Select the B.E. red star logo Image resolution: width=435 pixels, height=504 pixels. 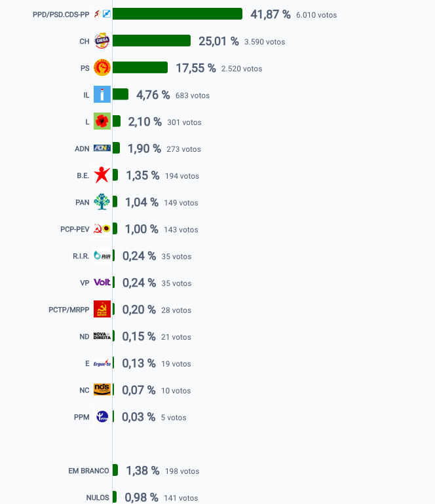(x=102, y=175)
